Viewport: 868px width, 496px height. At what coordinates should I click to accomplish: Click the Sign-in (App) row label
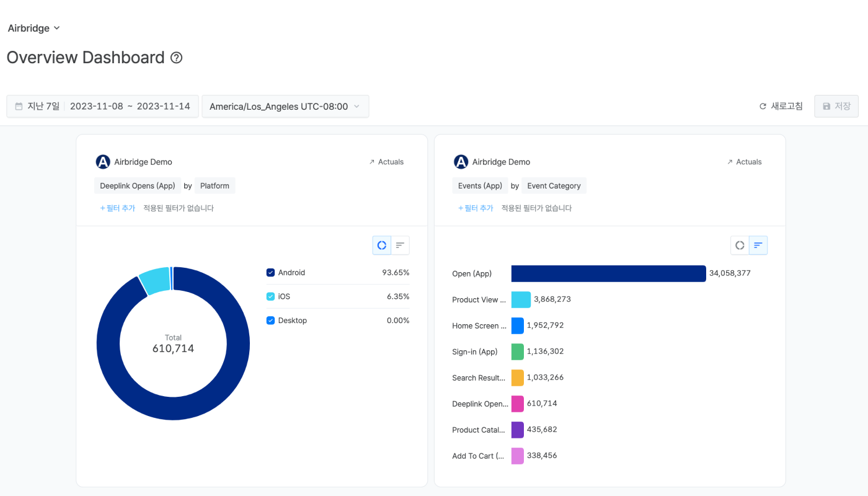[x=475, y=352]
